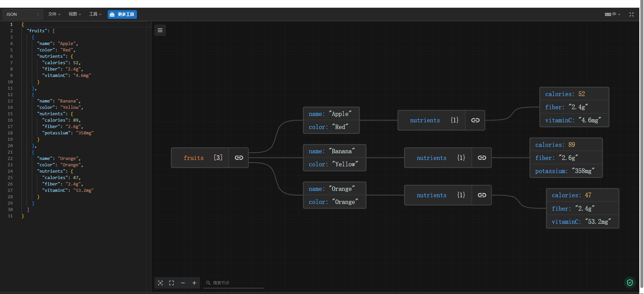
Task: Open the language switcher dropdown showing 中
Action: [612, 14]
